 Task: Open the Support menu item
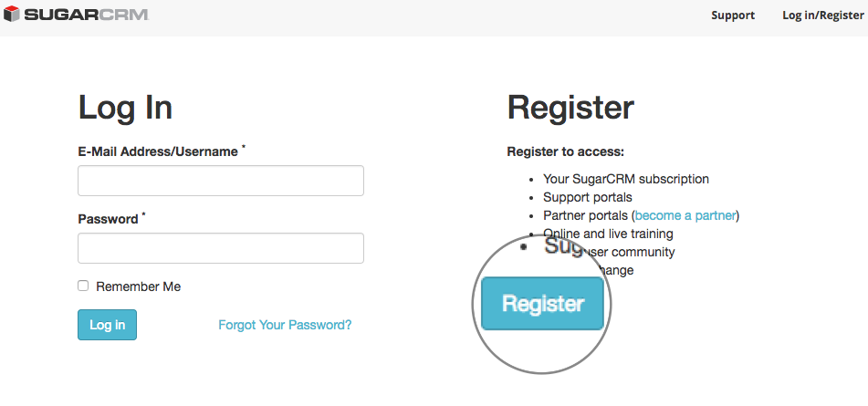click(733, 16)
